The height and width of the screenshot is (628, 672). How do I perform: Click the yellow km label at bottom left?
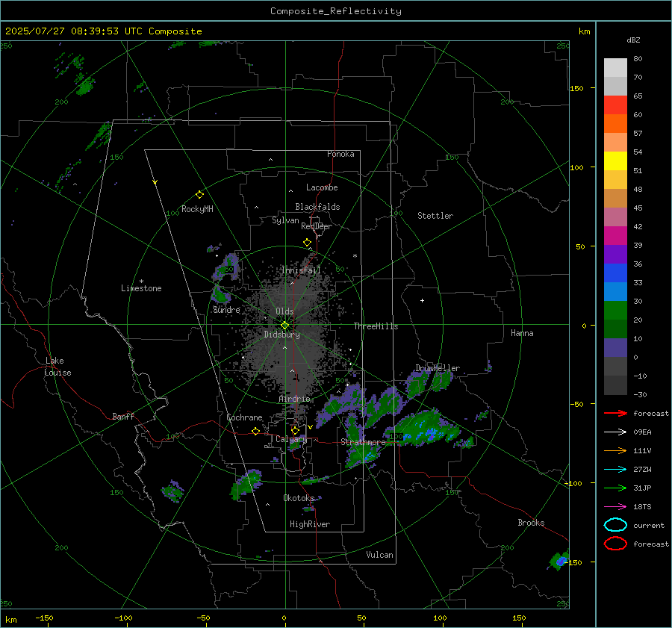click(10, 620)
